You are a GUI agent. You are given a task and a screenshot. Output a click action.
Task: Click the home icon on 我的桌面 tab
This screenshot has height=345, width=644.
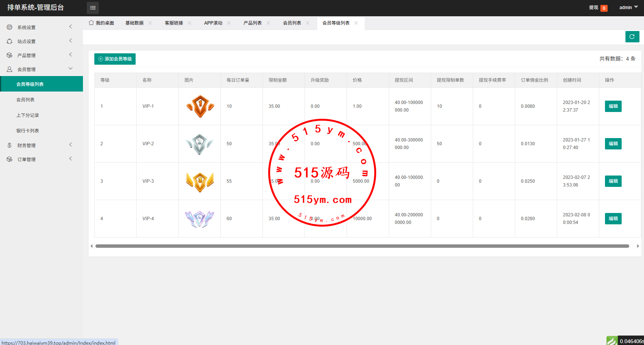[x=91, y=23]
